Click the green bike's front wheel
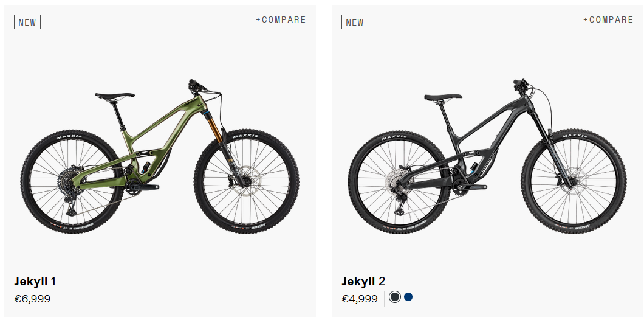Image resolution: width=644 pixels, height=320 pixels. click(x=247, y=181)
